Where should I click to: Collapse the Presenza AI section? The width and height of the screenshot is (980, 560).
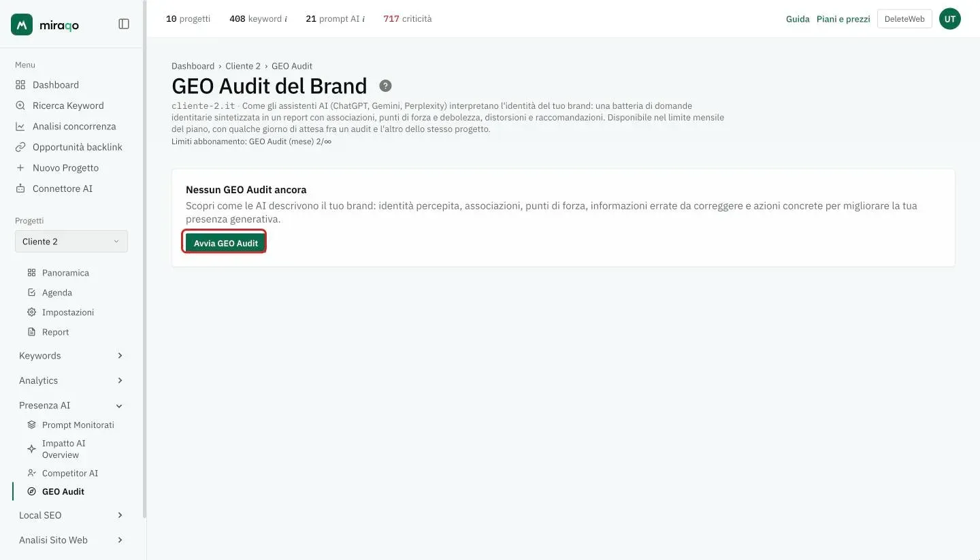click(x=71, y=406)
